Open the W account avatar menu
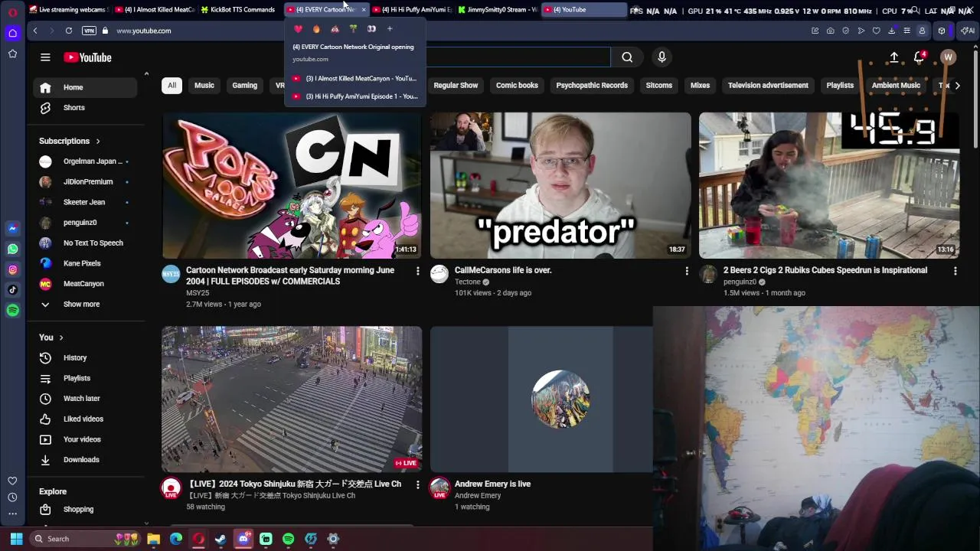The image size is (980, 551). coord(948,57)
